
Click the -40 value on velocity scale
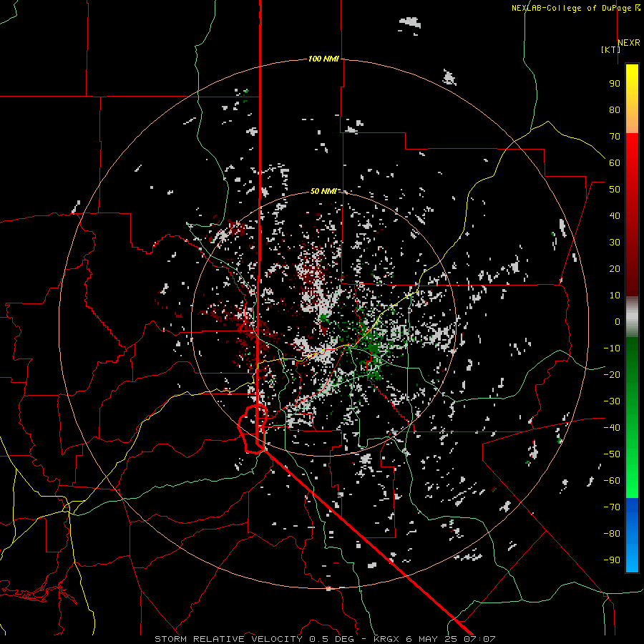(612, 428)
